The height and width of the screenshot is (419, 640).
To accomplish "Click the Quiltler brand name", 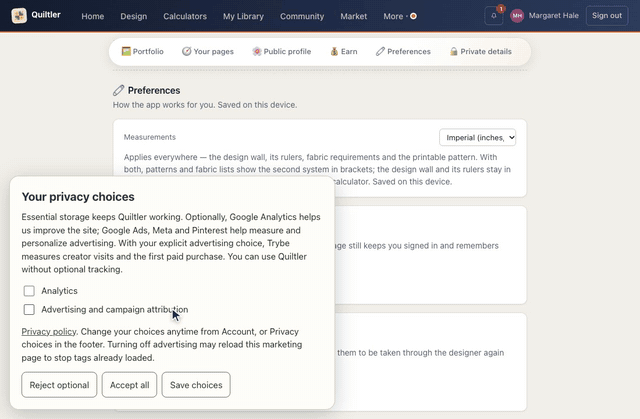I will coord(46,15).
